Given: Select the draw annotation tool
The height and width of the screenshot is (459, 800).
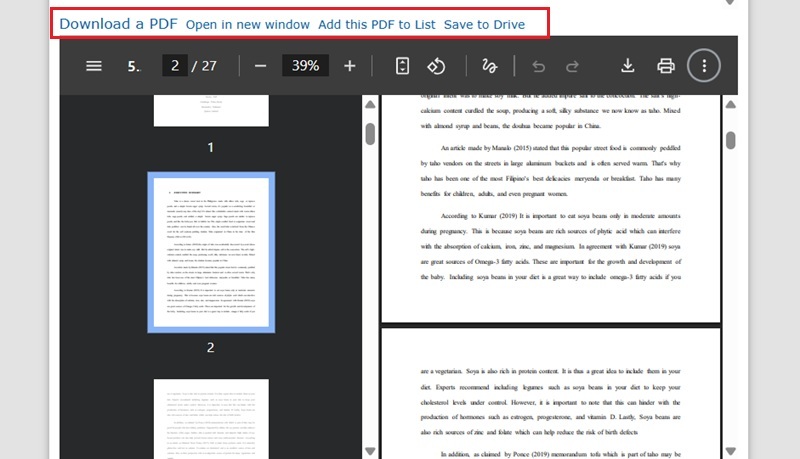Looking at the screenshot, I should pyautogui.click(x=489, y=66).
